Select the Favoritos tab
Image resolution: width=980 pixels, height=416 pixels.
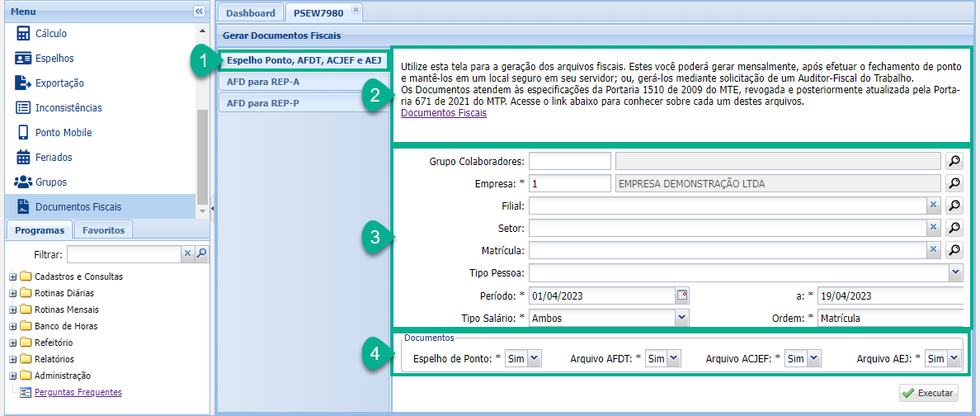click(103, 231)
